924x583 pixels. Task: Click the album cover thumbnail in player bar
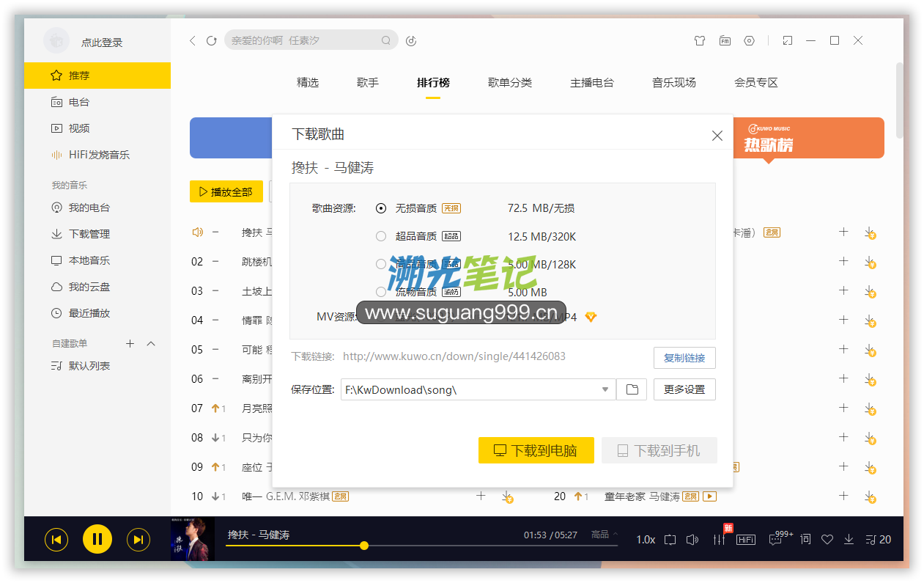193,539
